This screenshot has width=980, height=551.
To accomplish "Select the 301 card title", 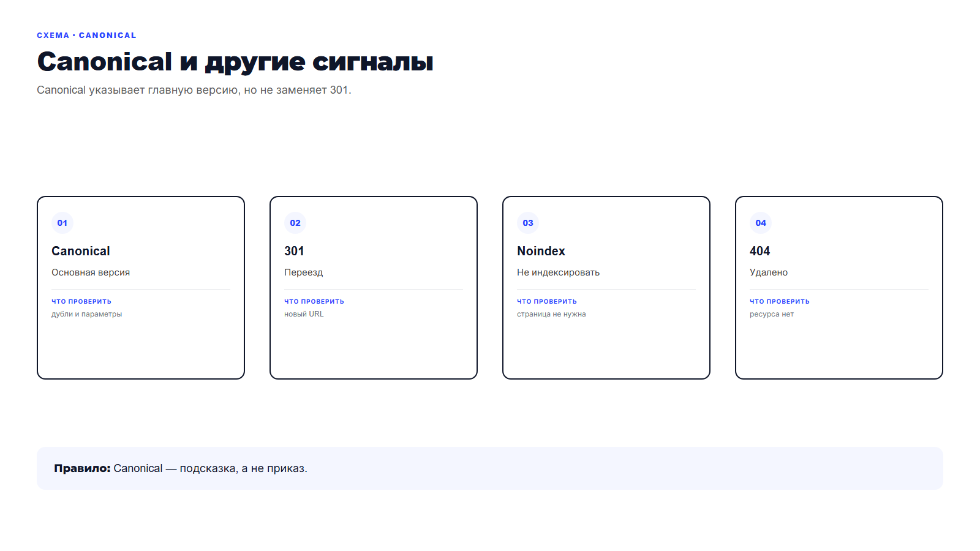I will (x=294, y=251).
